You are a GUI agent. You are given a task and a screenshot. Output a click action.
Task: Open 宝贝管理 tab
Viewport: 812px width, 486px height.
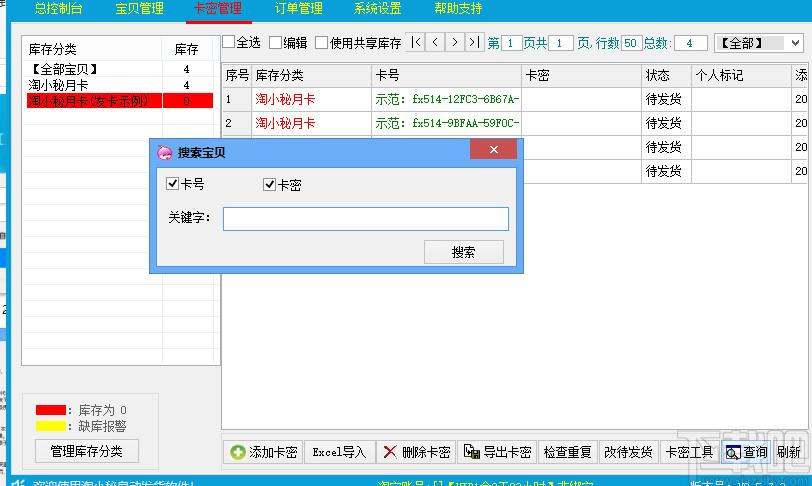(139, 9)
